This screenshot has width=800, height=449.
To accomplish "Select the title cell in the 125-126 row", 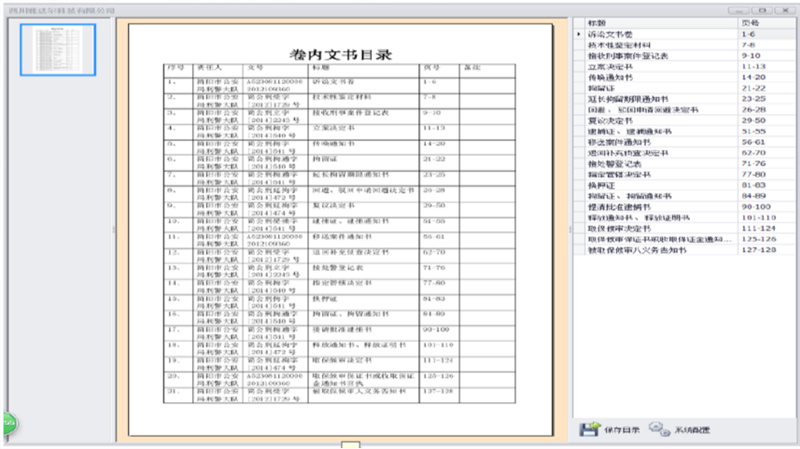I will pos(661,239).
